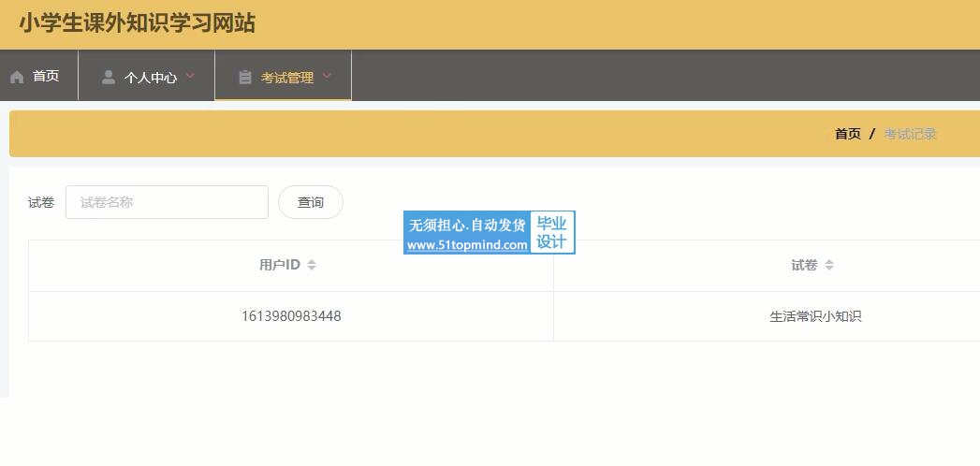This screenshot has width=980, height=466.
Task: Click the 查询 search button
Action: coord(311,202)
